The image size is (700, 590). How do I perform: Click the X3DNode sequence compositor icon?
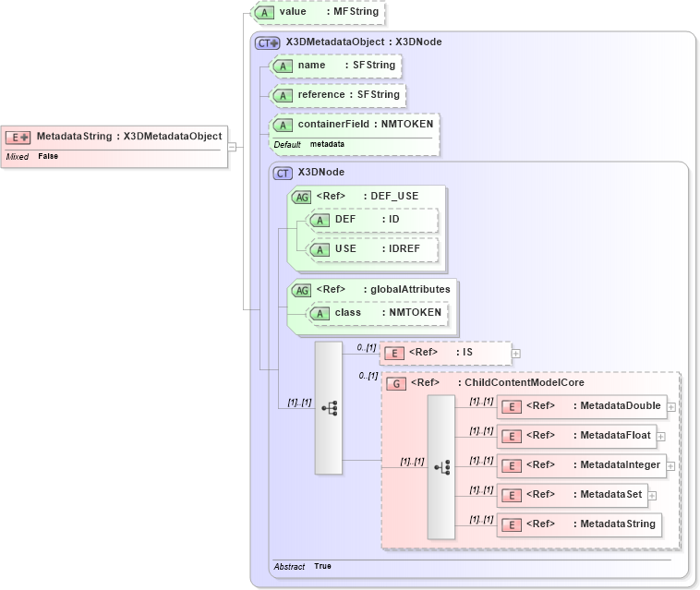coord(329,408)
